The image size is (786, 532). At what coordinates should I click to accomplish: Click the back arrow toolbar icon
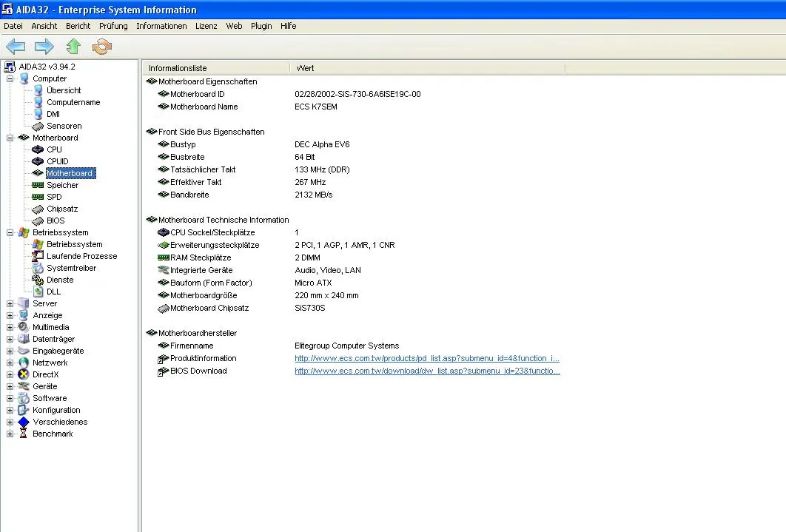click(x=16, y=47)
